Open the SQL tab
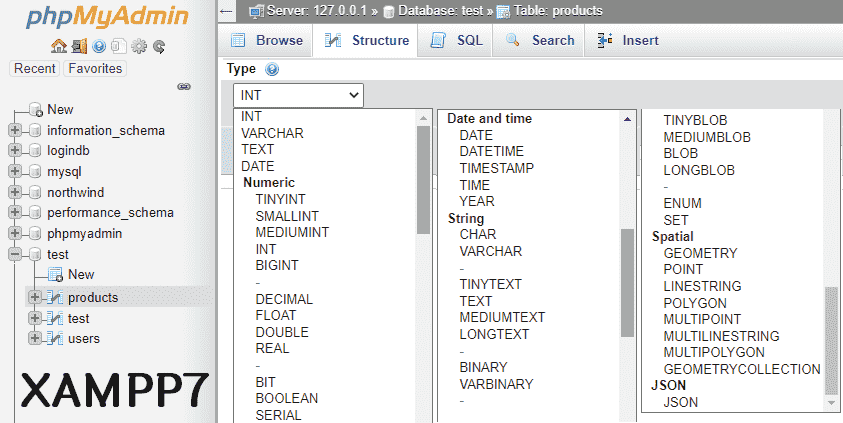Image resolution: width=843 pixels, height=423 pixels. coord(458,40)
